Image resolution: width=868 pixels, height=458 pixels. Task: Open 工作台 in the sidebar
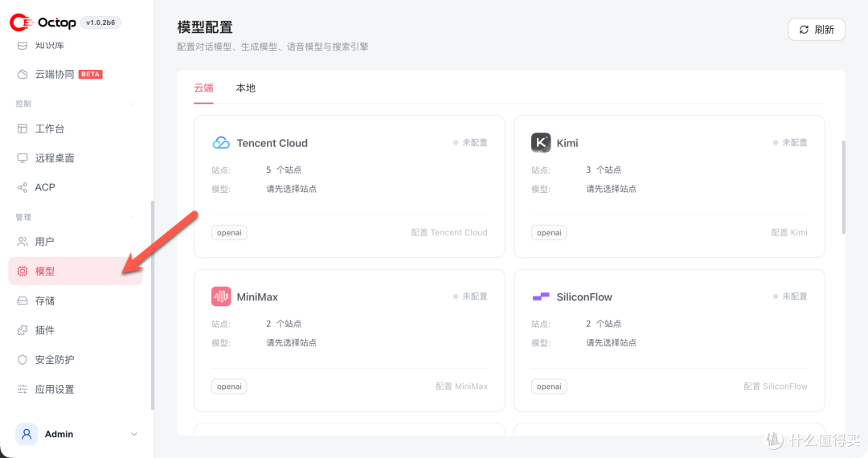(x=76, y=129)
